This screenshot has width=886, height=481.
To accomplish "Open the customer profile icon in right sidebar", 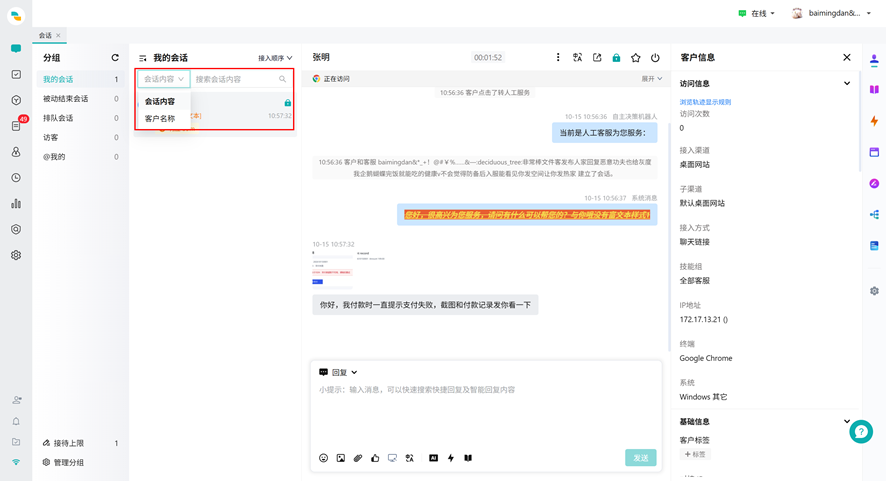I will click(x=874, y=60).
